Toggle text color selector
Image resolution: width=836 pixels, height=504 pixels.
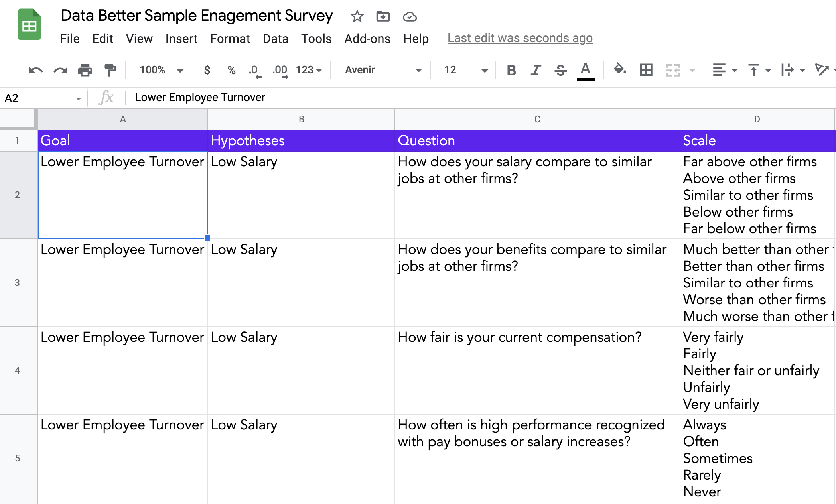click(585, 70)
